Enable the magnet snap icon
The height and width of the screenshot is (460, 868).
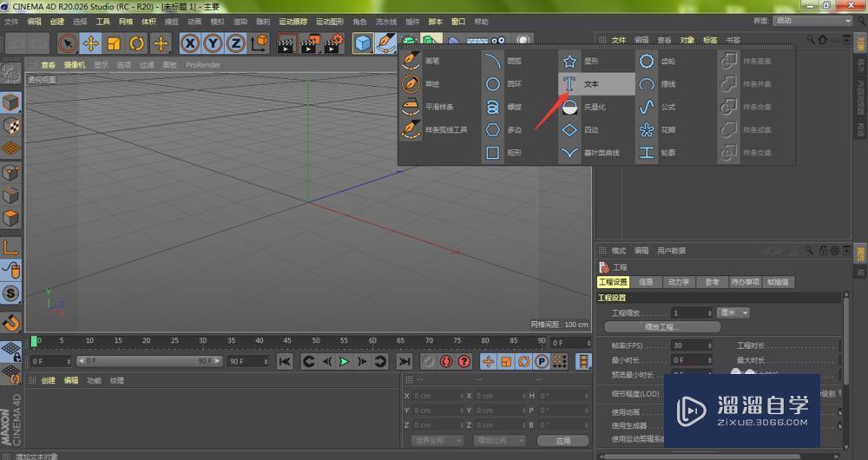11,322
